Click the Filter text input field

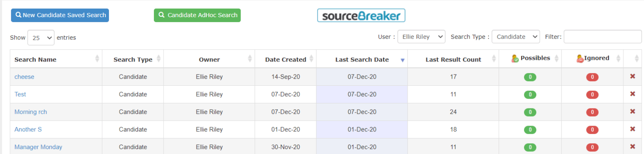(602, 37)
